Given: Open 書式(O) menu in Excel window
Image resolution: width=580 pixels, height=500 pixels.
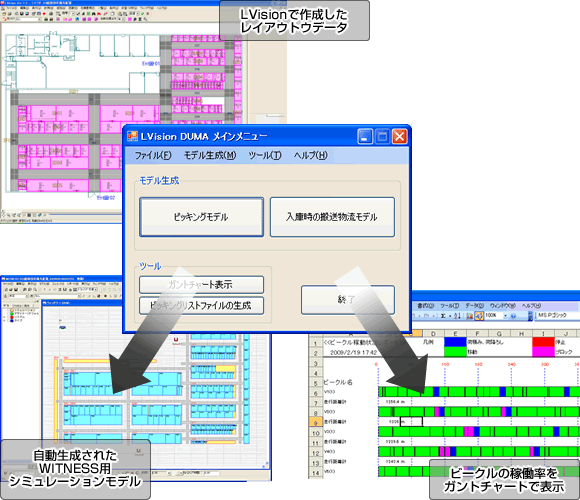Looking at the screenshot, I should [x=425, y=305].
